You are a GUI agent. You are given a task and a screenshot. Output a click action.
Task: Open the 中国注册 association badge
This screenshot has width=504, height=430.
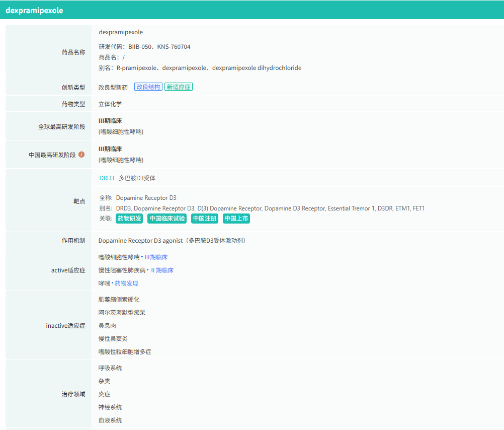point(205,219)
